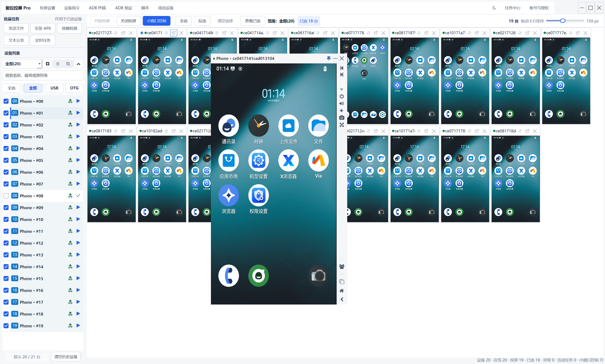Click the Home icon in floating window sidebar
The image size is (605, 364).
342,291
